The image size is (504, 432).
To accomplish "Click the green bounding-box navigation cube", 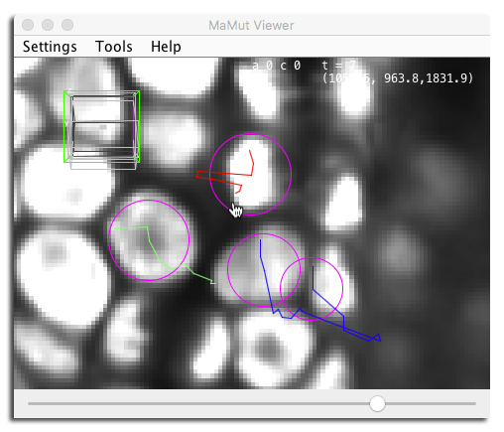I will 102,127.
